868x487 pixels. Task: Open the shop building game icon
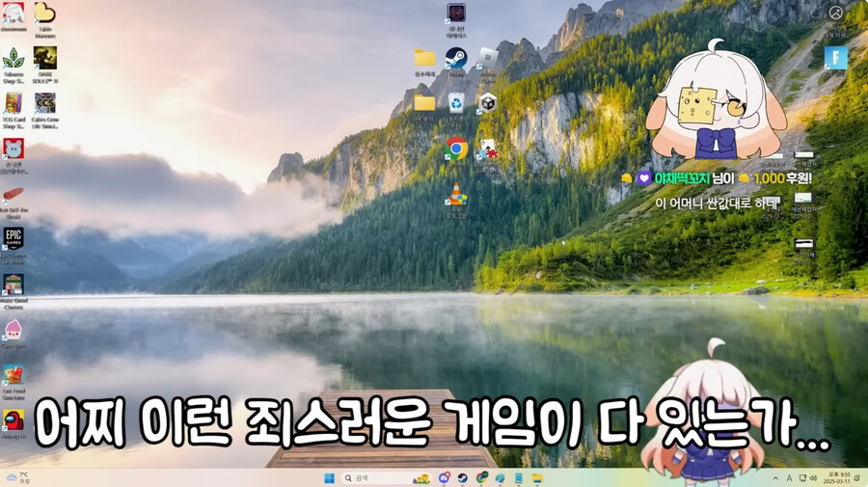14,284
